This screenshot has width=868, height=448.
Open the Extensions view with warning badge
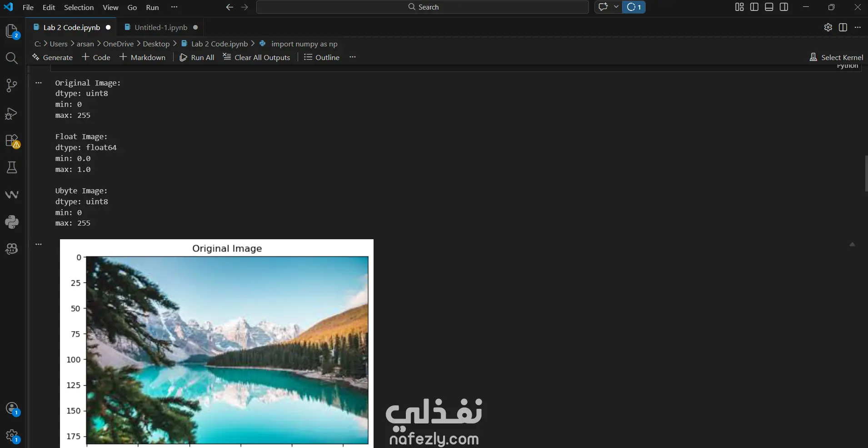(x=12, y=141)
